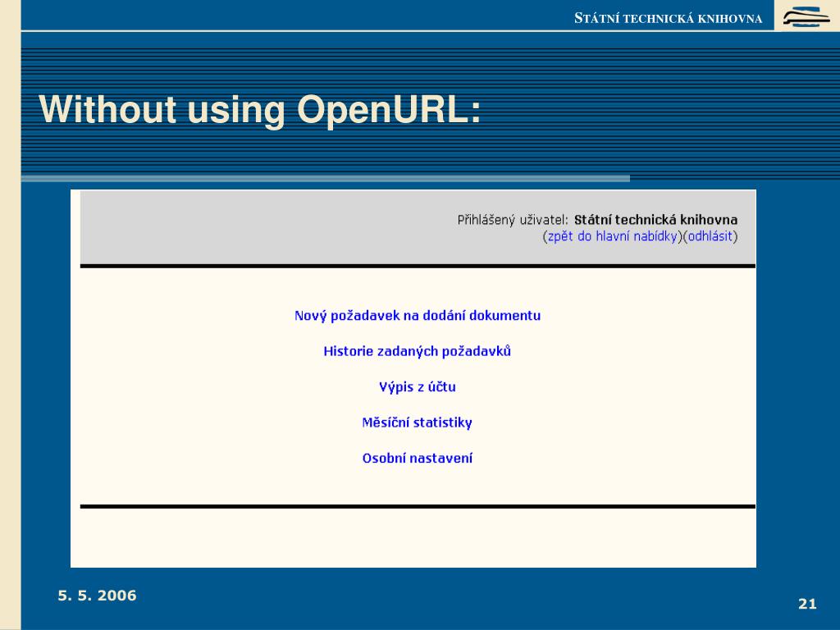Go to 'Osobní nastavení' personal settings
This screenshot has height=630, width=840.
(x=417, y=459)
